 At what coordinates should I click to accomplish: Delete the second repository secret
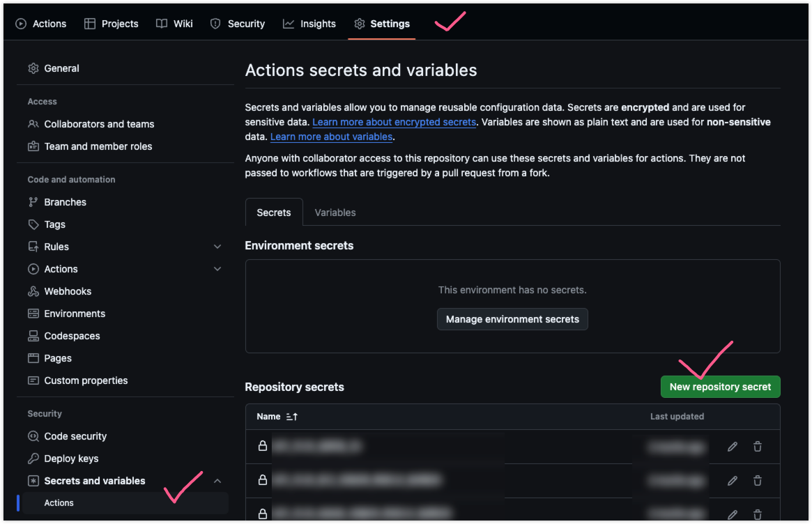click(758, 481)
